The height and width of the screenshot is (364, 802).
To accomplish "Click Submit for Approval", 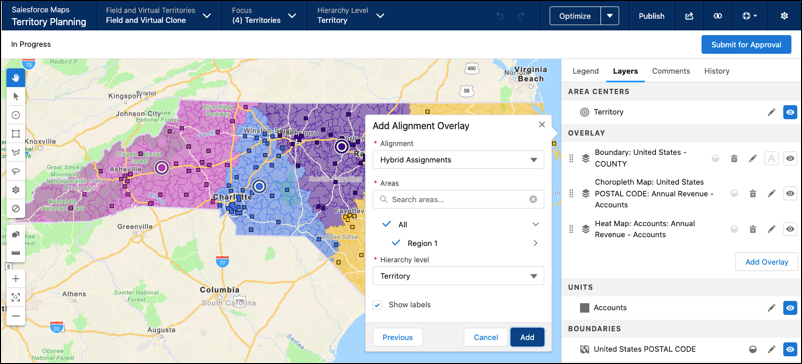I will coord(746,44).
